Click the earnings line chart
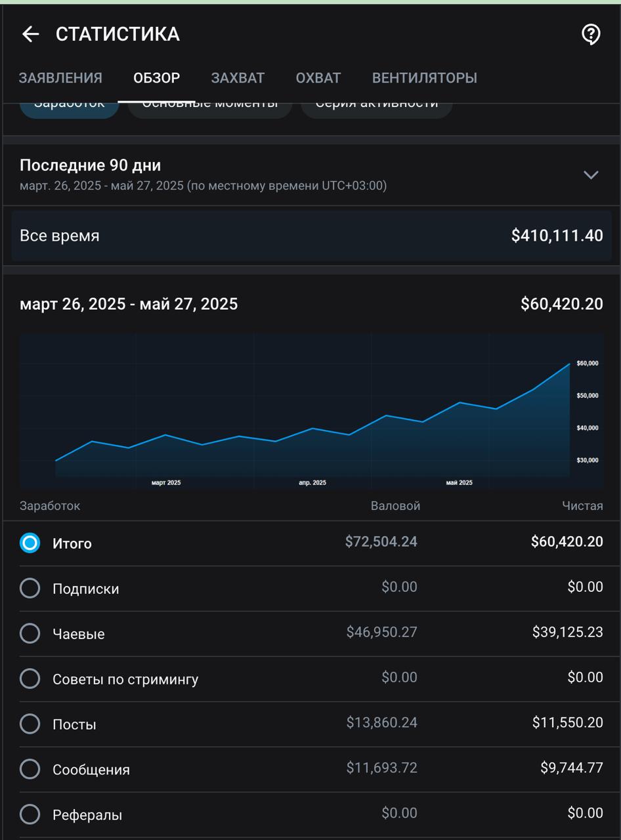Screen dimensions: 621x840 [311, 411]
